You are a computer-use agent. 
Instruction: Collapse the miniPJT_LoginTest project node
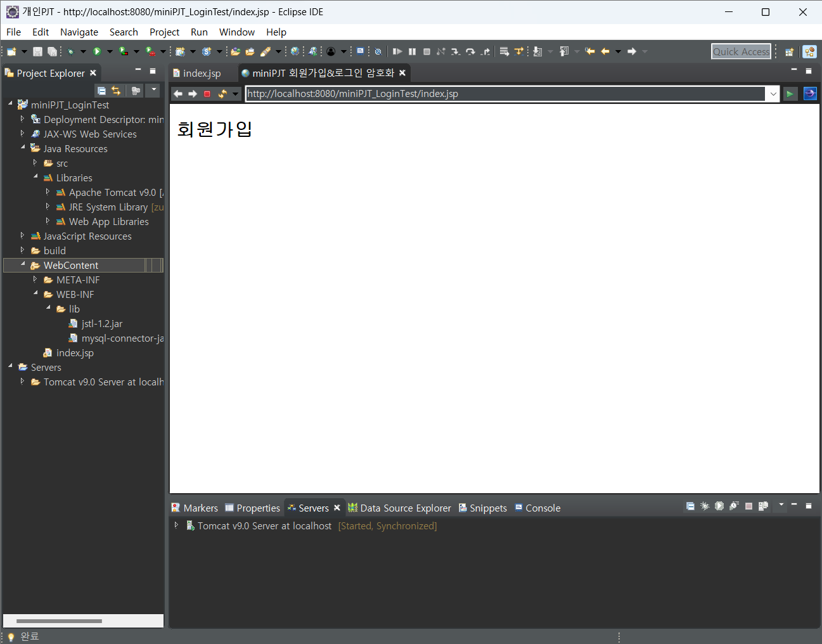10,103
